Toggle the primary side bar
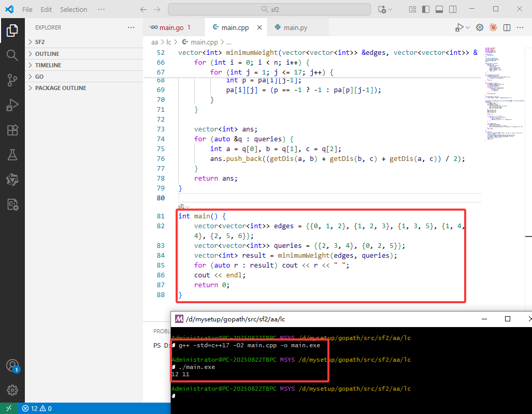 [x=426, y=9]
